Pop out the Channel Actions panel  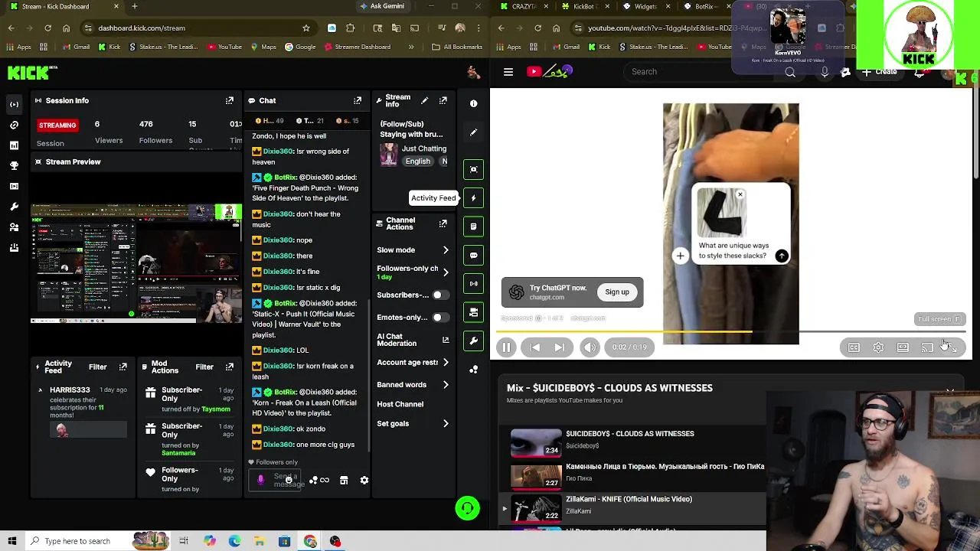pos(443,223)
